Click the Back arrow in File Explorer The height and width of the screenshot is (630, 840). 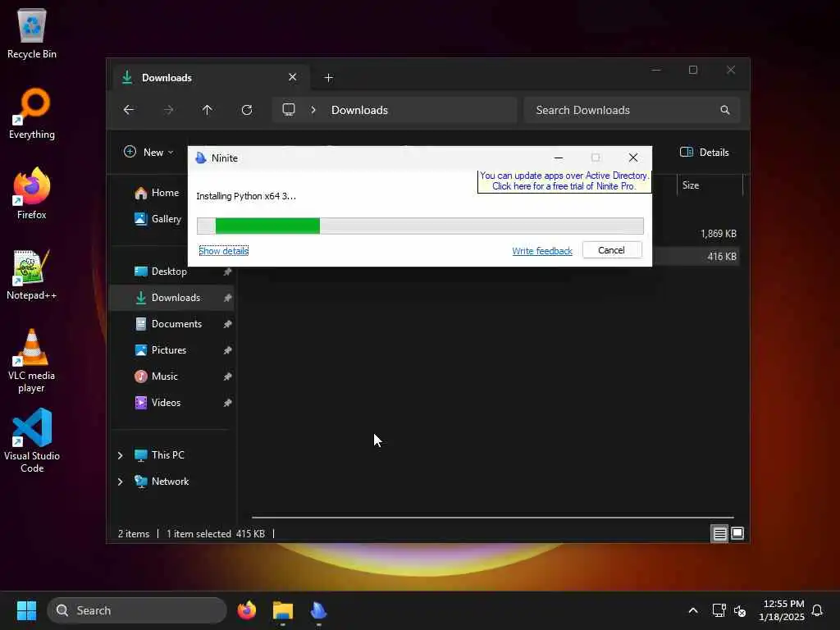point(129,110)
